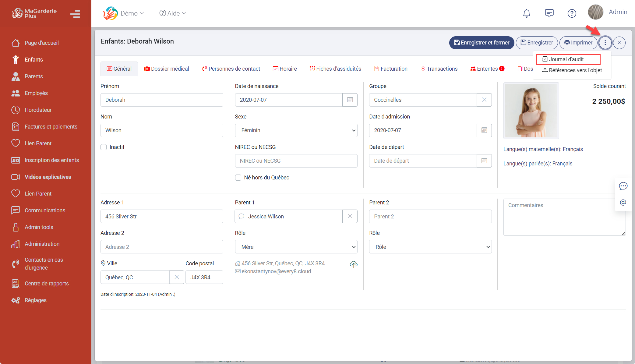Clear the Coccinelles group selection

tap(484, 100)
